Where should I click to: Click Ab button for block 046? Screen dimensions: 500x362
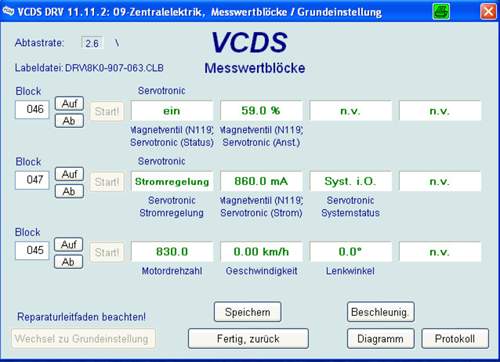(x=69, y=121)
